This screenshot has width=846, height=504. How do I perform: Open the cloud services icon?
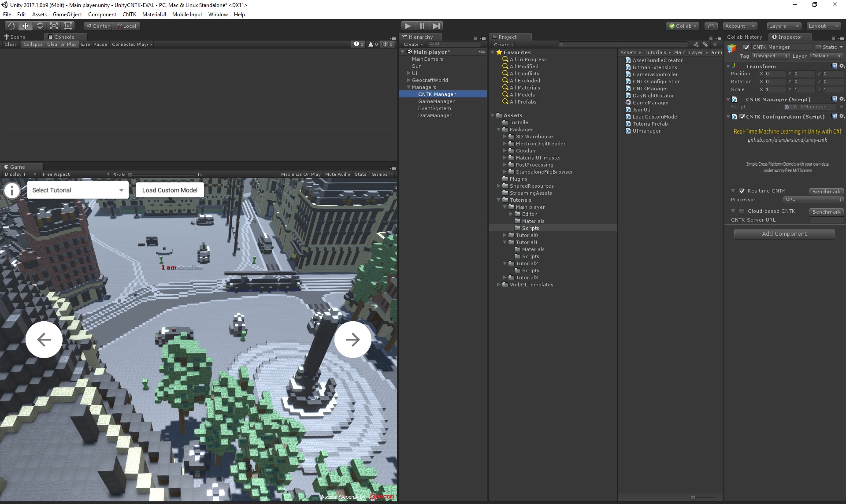click(711, 26)
